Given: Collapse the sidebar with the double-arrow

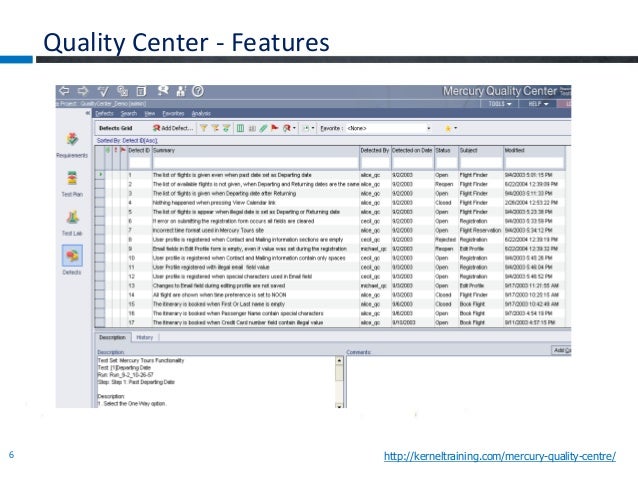Looking at the screenshot, I should [x=87, y=113].
